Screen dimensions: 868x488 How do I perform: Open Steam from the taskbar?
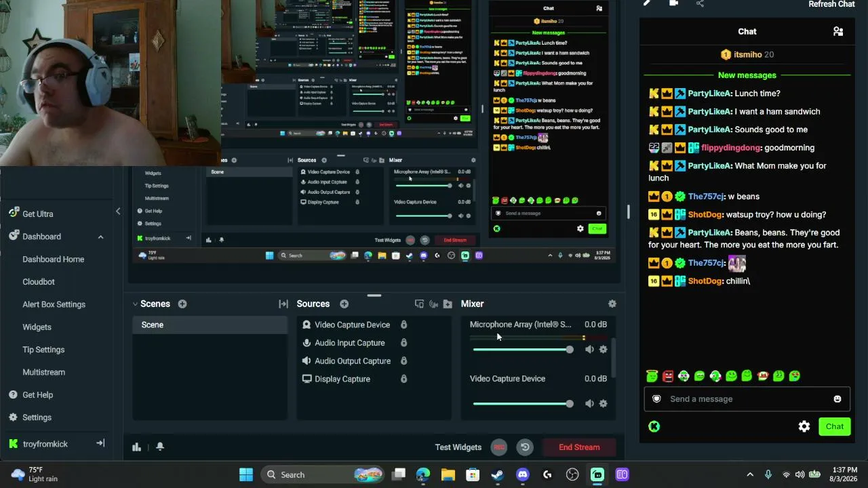(x=498, y=474)
